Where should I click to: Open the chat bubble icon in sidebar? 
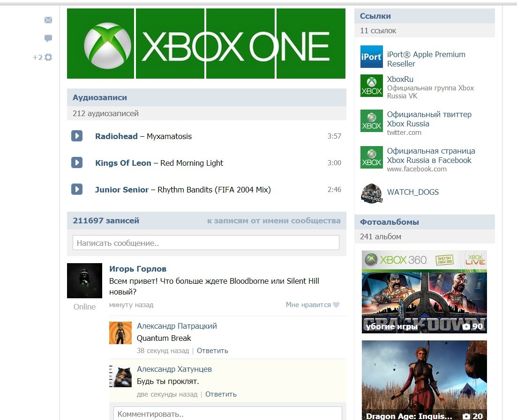coord(48,38)
